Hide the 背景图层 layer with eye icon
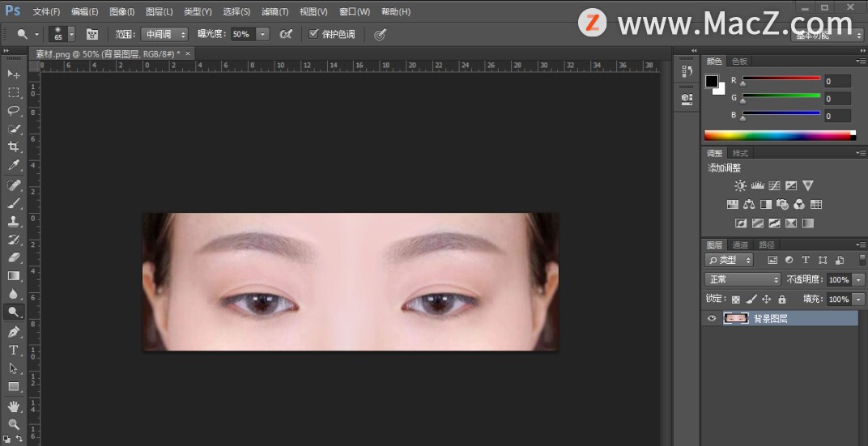 tap(712, 318)
